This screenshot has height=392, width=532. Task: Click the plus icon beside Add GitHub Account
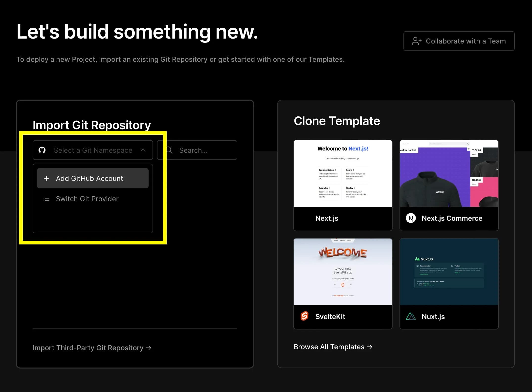tap(46, 178)
